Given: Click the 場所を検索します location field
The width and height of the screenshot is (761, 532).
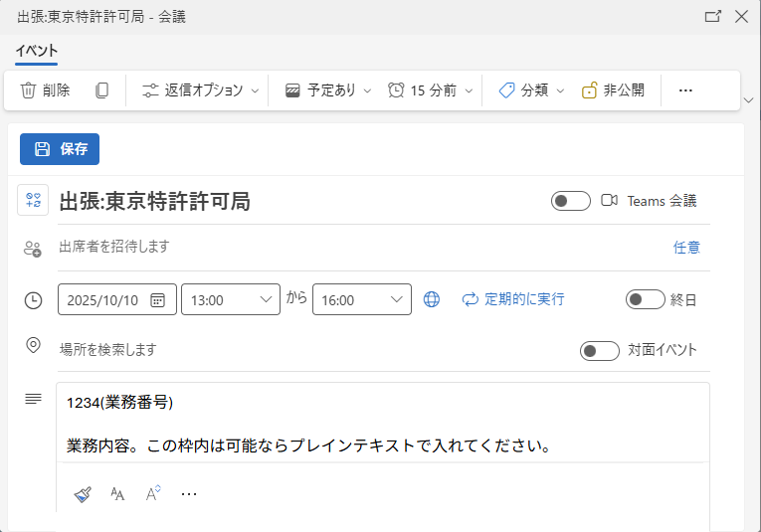Looking at the screenshot, I should pos(315,350).
